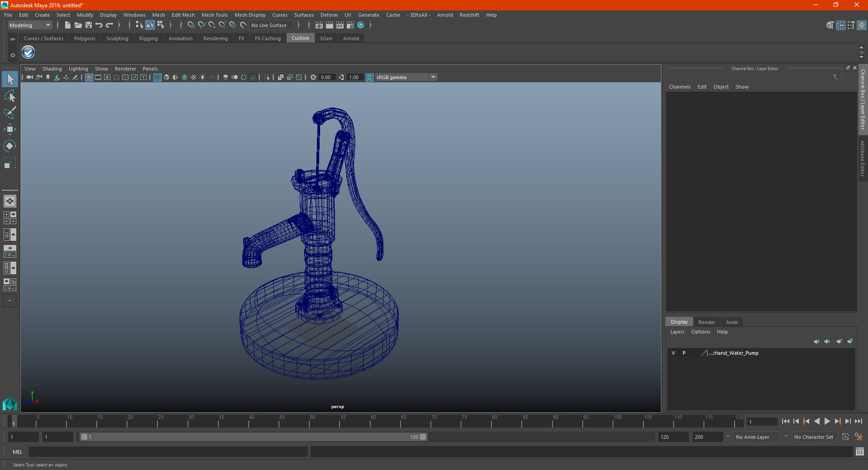Redo the action with the redo arrow
This screenshot has width=868, height=470.
pos(109,25)
